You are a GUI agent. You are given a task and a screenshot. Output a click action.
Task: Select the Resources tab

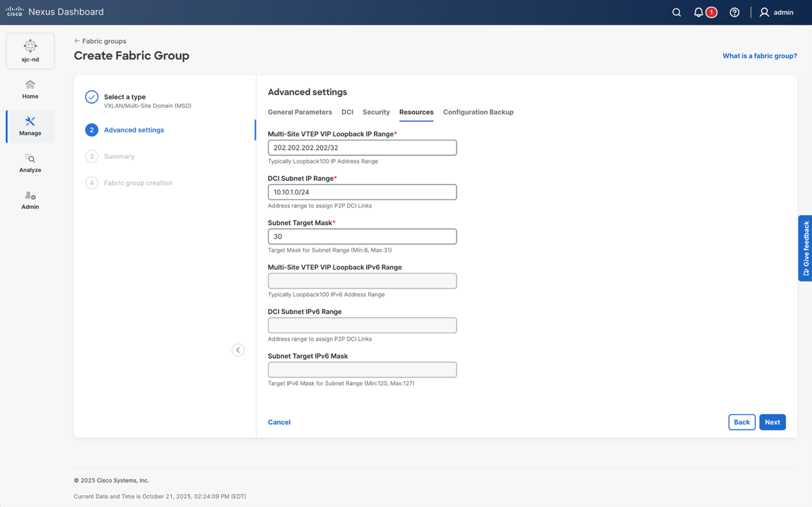[x=417, y=112]
